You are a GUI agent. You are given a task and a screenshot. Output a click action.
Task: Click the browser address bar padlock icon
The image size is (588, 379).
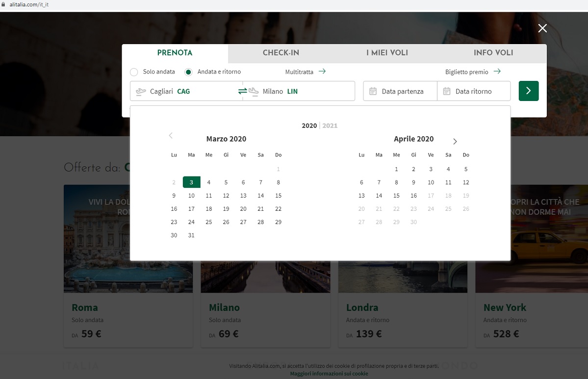tap(4, 4)
